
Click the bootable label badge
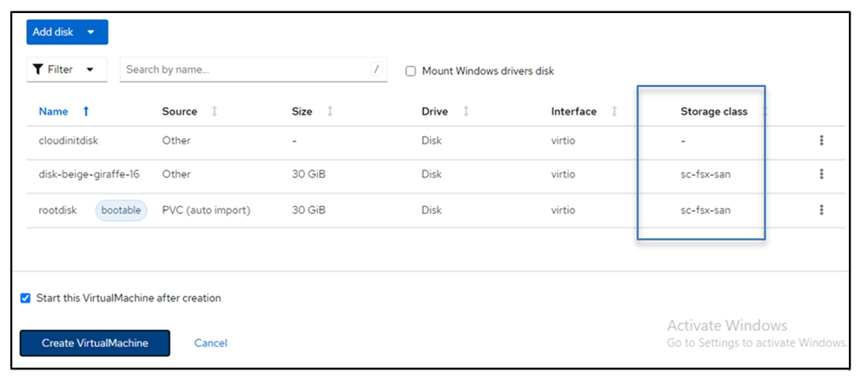[x=121, y=210]
